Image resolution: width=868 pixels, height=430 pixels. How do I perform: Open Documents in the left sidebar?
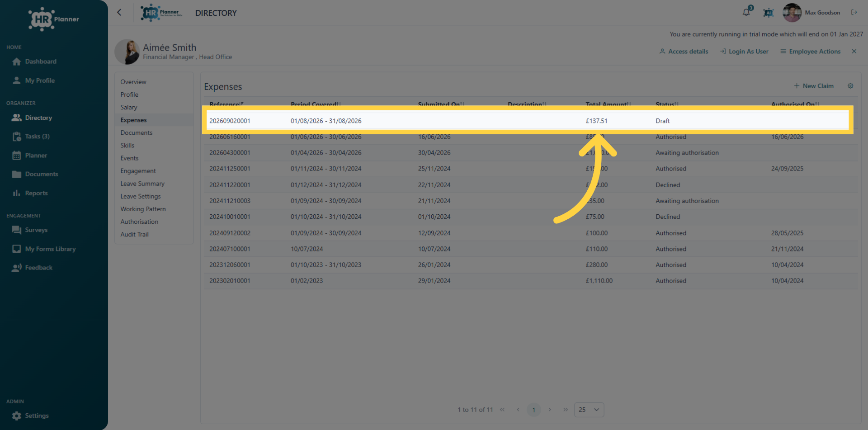click(x=35, y=174)
